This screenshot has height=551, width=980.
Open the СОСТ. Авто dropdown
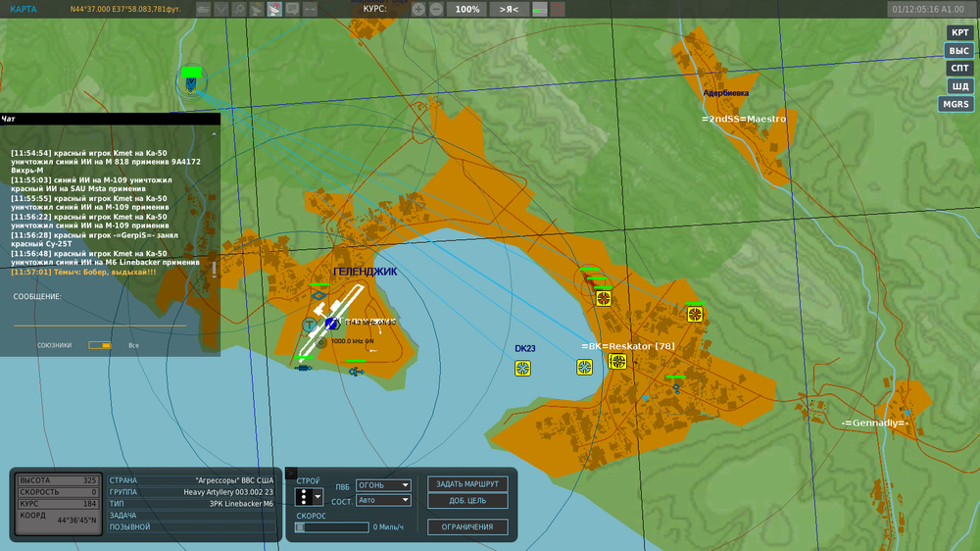383,500
